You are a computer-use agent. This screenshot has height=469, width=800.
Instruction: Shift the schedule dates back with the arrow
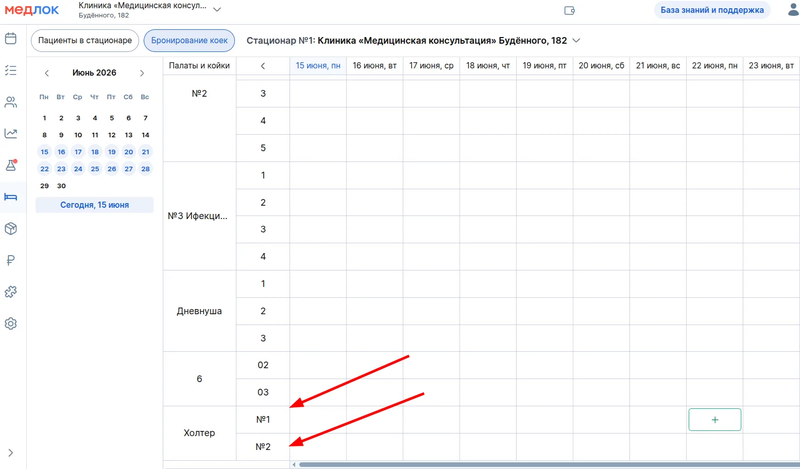263,66
